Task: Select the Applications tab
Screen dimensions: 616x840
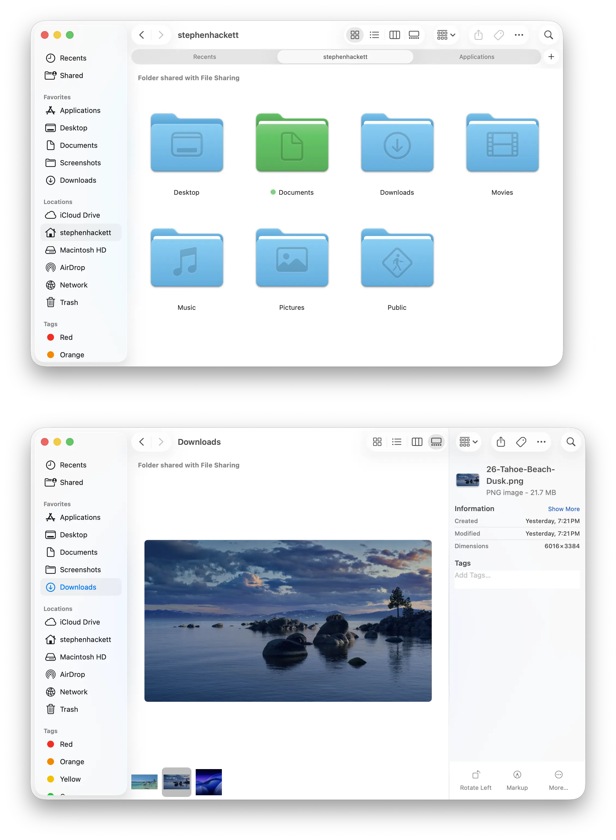Action: [x=476, y=57]
